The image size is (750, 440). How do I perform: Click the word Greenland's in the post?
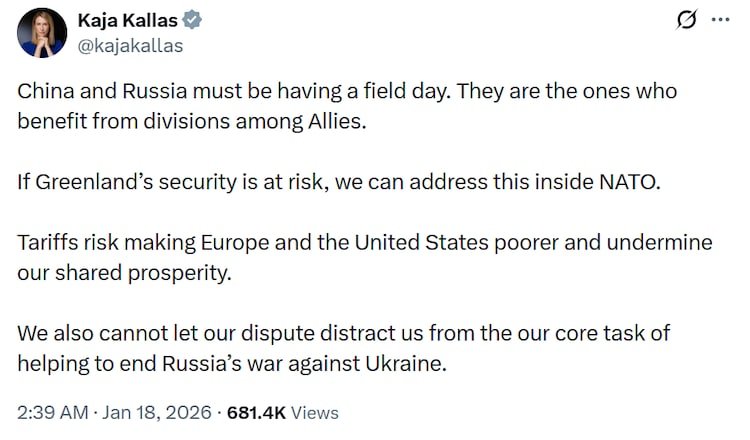tap(89, 183)
